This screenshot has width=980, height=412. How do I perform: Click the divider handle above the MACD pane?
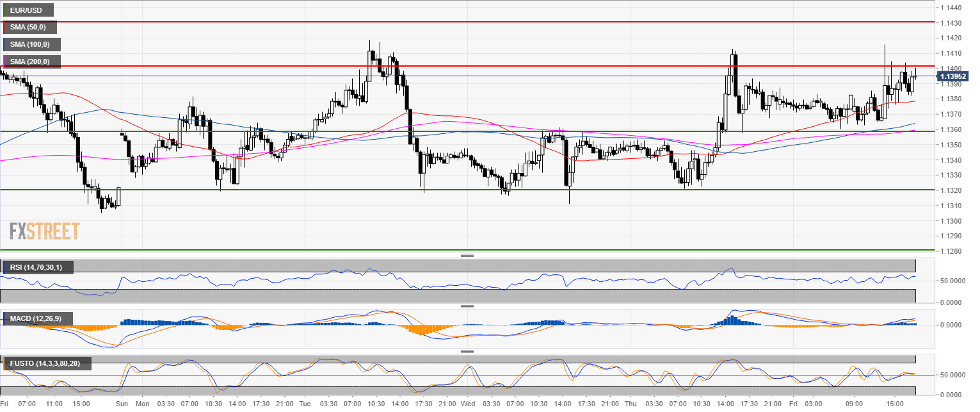click(467, 306)
